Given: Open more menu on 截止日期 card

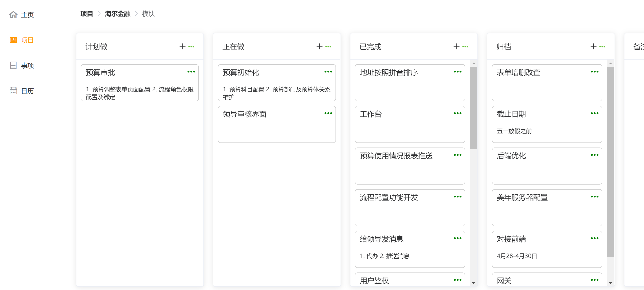Looking at the screenshot, I should coord(594,114).
